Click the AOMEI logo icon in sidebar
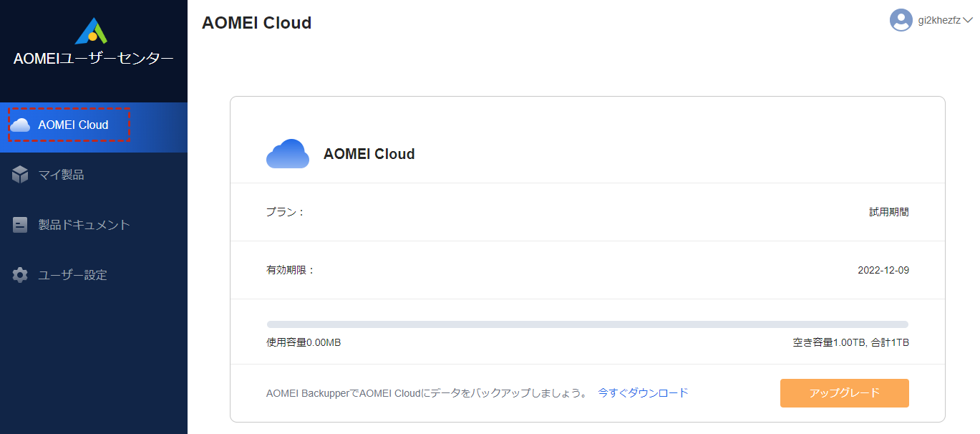This screenshot has height=434, width=980. tap(91, 31)
